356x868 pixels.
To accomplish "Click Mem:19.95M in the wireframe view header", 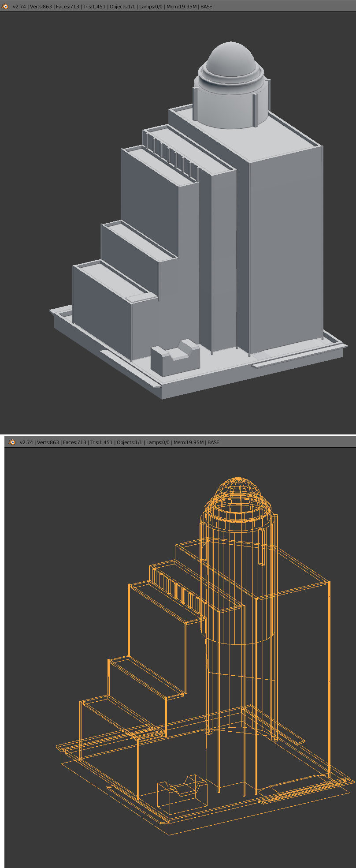I will [x=189, y=442].
